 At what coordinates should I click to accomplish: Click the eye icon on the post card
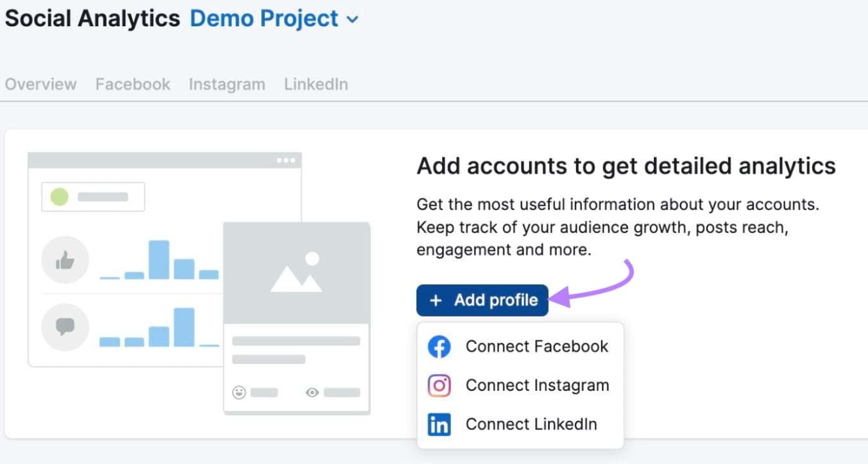311,392
